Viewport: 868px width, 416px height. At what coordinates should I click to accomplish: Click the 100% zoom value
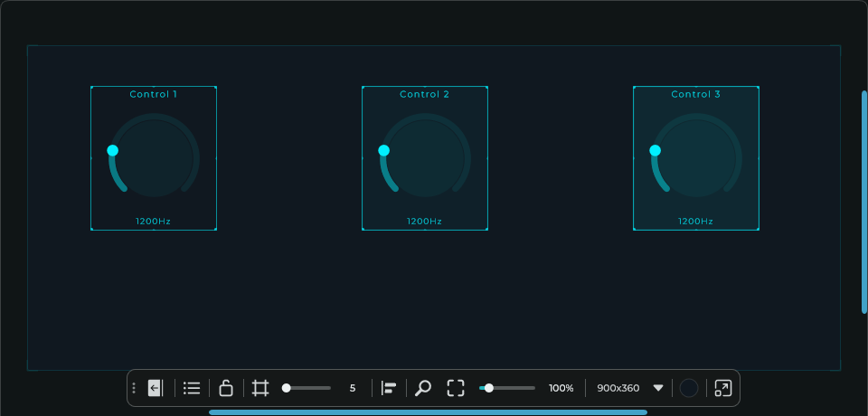(561, 388)
